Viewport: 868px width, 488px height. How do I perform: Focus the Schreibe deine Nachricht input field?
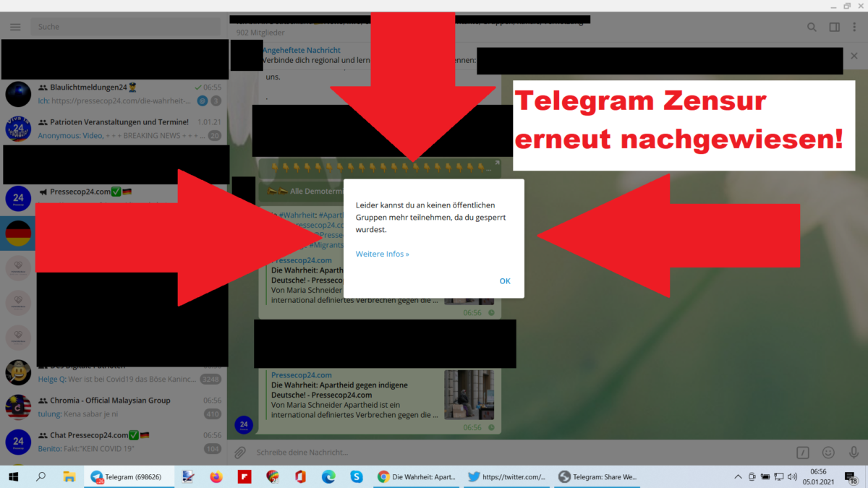tap(521, 453)
